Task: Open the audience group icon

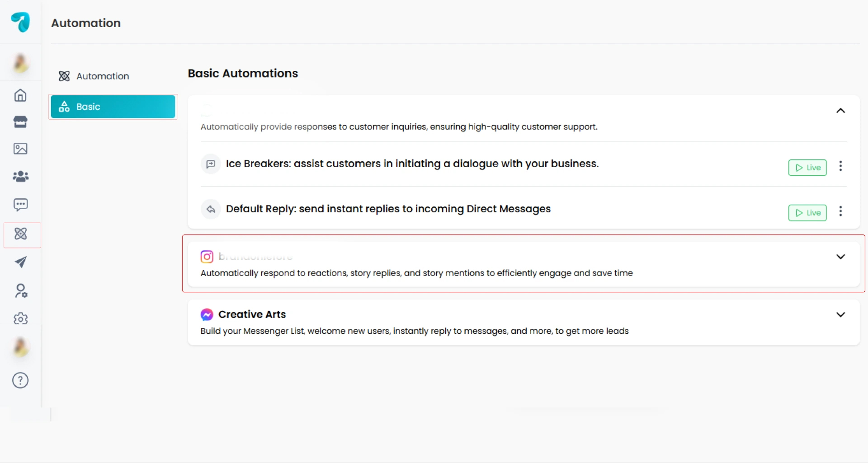Action: point(20,176)
